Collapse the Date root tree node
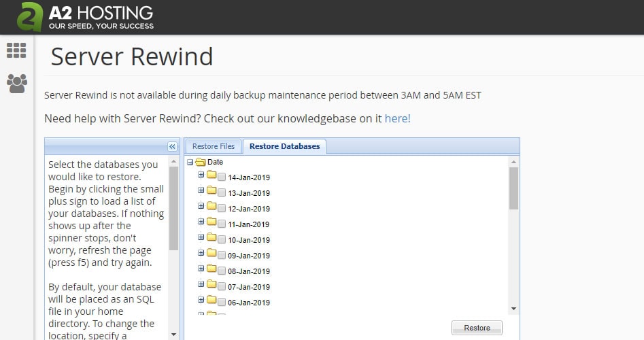The height and width of the screenshot is (340, 644). (190, 163)
